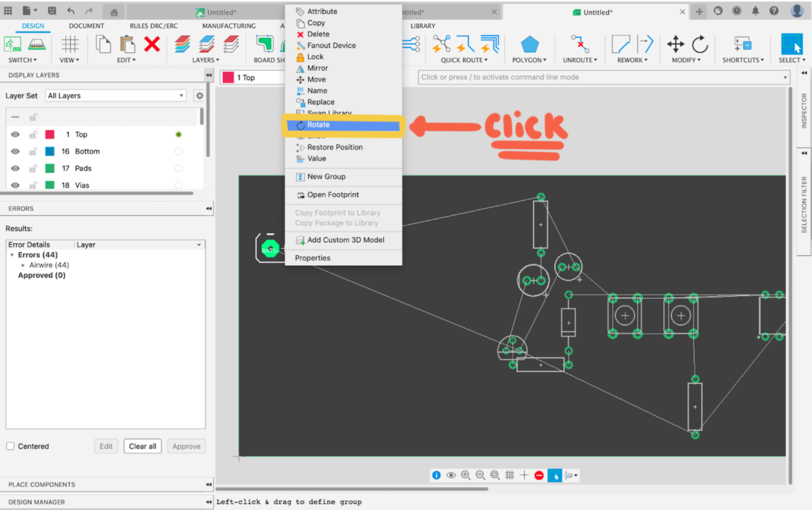The image size is (812, 510).
Task: Click the Layers panel settings gear
Action: click(199, 95)
